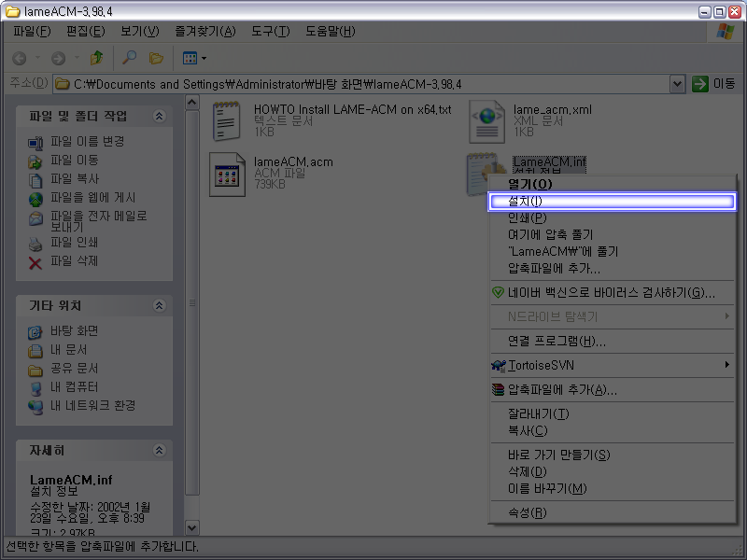The height and width of the screenshot is (560, 747).
Task: Click the 파일 삭제 link
Action: point(75,261)
